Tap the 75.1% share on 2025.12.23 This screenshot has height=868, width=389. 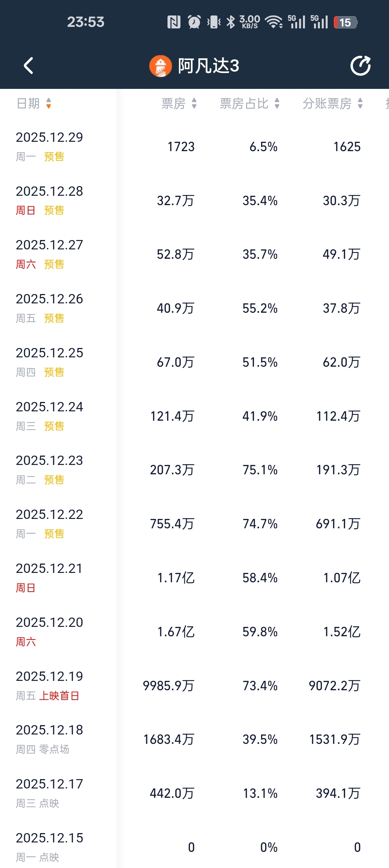260,470
